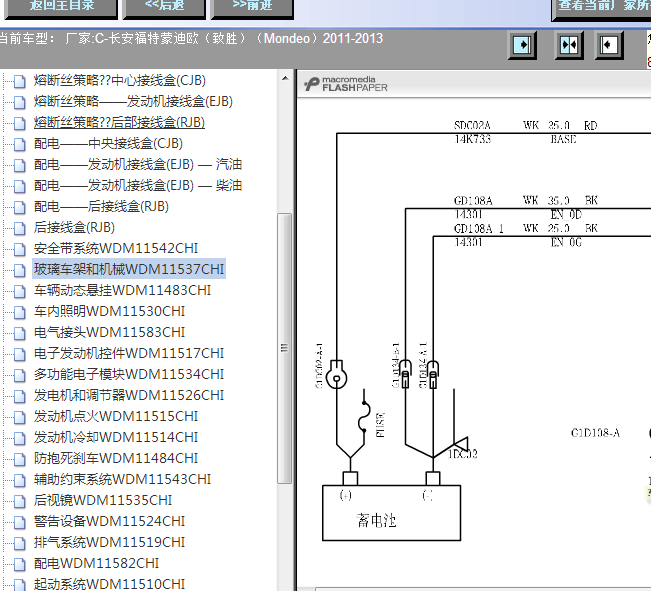Open 配电——发动机接线盒(EJB) — 汽油
The width and height of the screenshot is (651, 591).
tap(138, 164)
